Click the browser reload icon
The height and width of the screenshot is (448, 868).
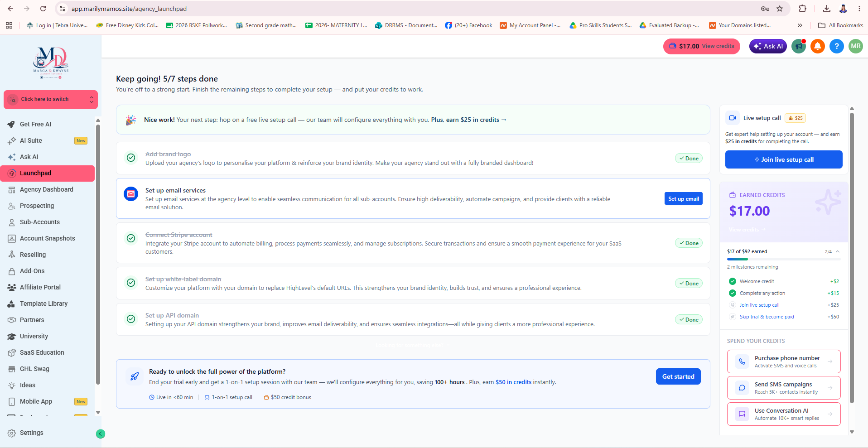coord(43,9)
